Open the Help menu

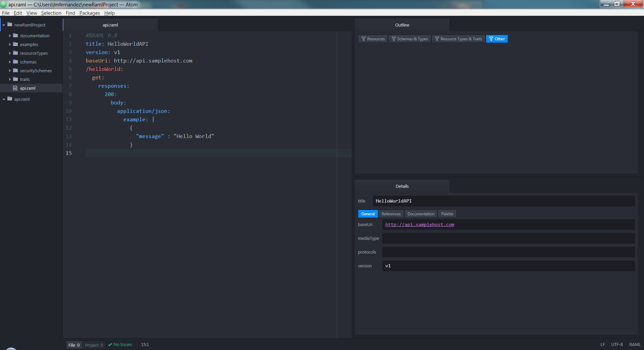coord(109,13)
